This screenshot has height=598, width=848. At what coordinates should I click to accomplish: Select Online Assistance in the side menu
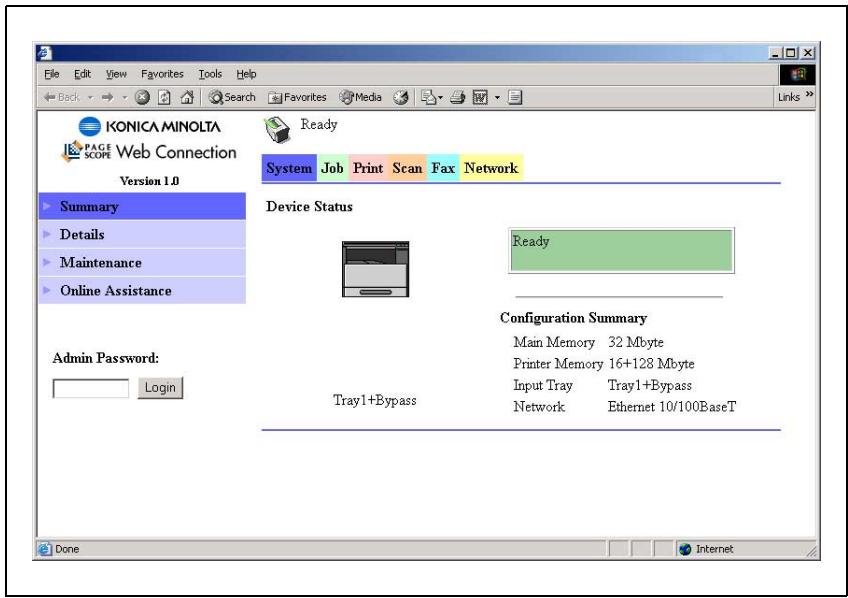pos(142,291)
